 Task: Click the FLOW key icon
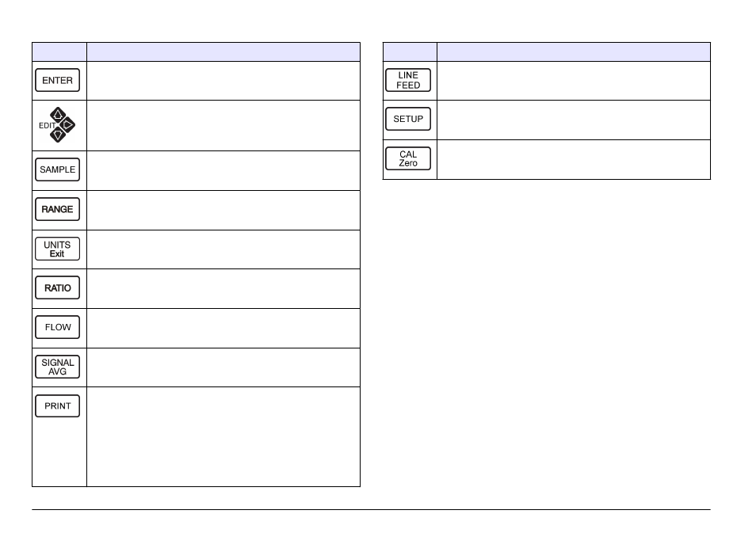57,327
